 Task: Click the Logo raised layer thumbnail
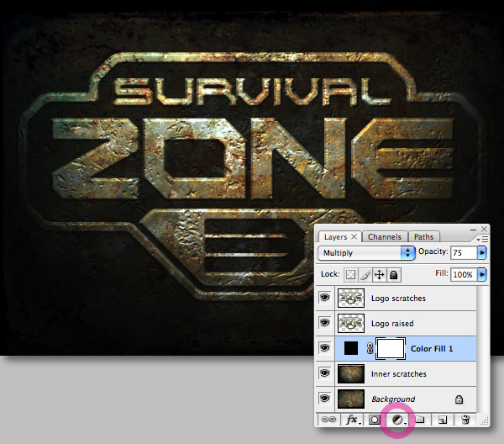pos(351,323)
